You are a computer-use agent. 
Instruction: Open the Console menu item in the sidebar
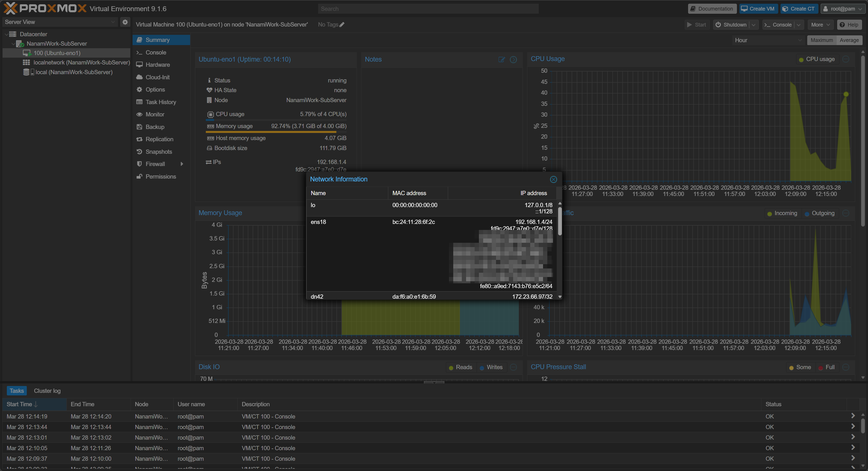click(161, 52)
